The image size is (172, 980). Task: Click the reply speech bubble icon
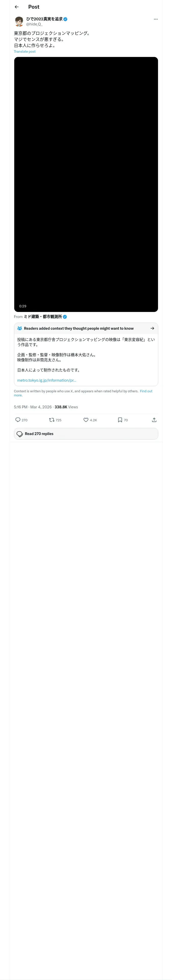coord(18,420)
